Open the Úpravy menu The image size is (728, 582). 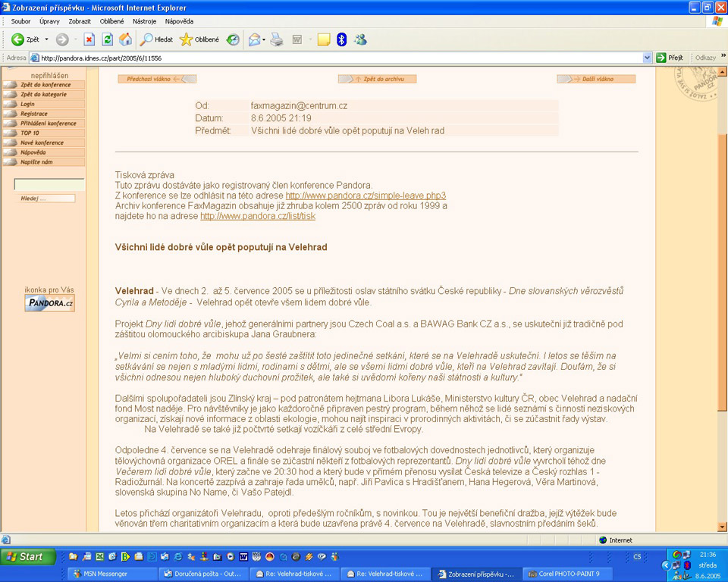point(50,21)
